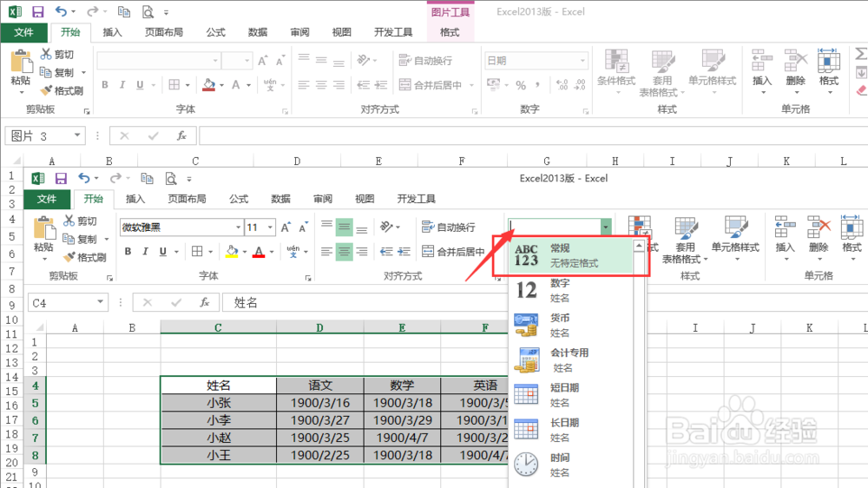Expand the 套用表格格式 dropdown in the main ribbon
This screenshot has width=868, height=488.
tap(682, 93)
